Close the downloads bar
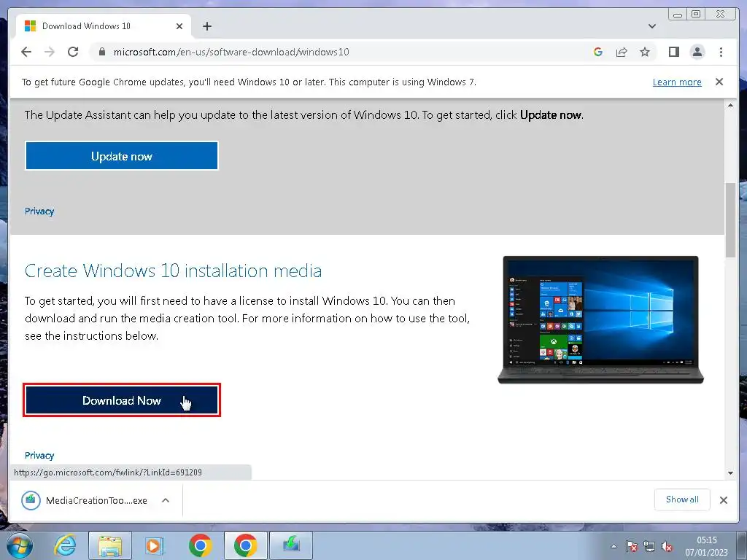The width and height of the screenshot is (747, 560). tap(723, 500)
